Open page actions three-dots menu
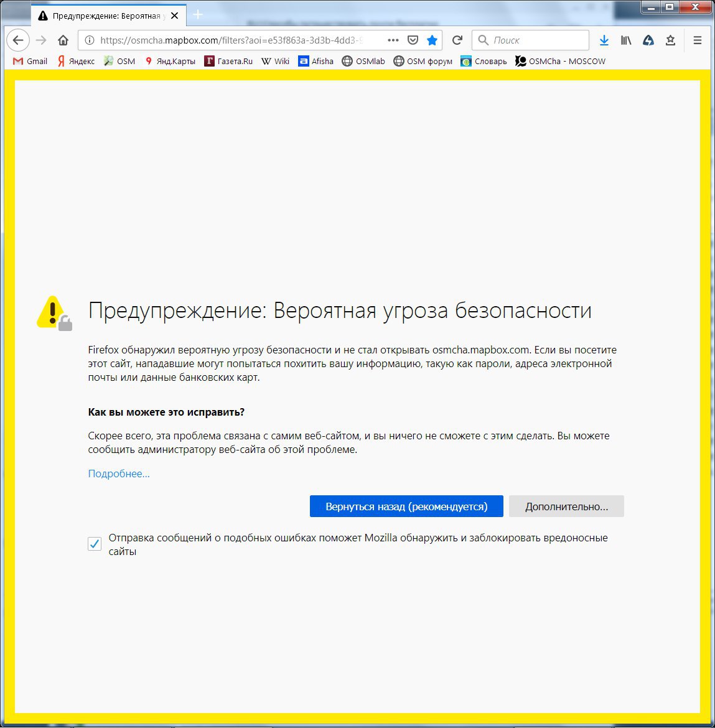The height and width of the screenshot is (728, 715). [393, 40]
